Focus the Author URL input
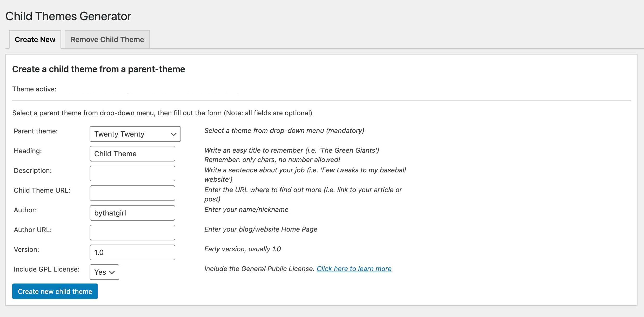644x317 pixels. tap(132, 233)
